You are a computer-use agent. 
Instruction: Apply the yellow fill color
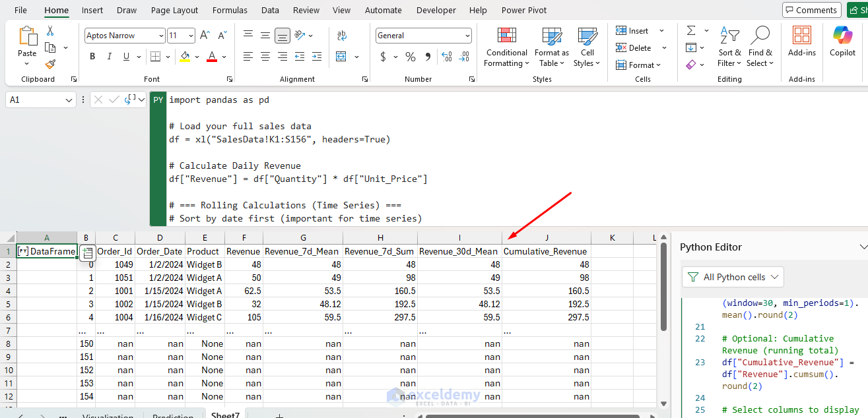tap(185, 57)
